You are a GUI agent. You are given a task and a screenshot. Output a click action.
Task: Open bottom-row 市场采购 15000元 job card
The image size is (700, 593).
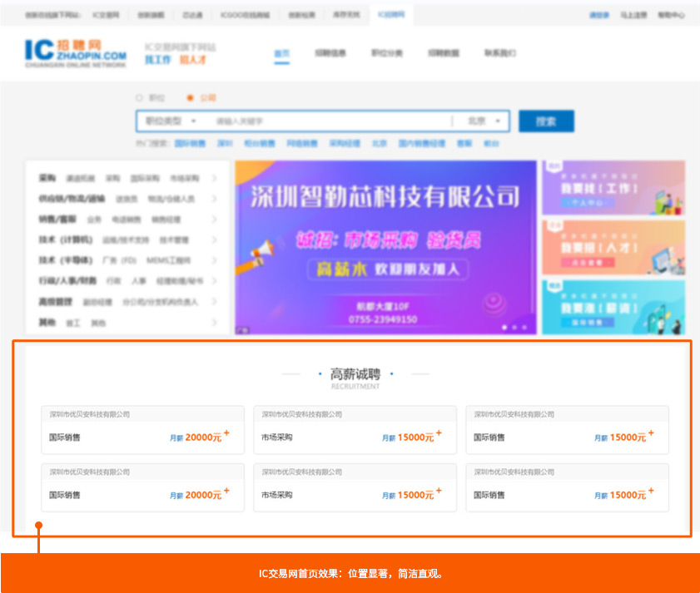[355, 487]
